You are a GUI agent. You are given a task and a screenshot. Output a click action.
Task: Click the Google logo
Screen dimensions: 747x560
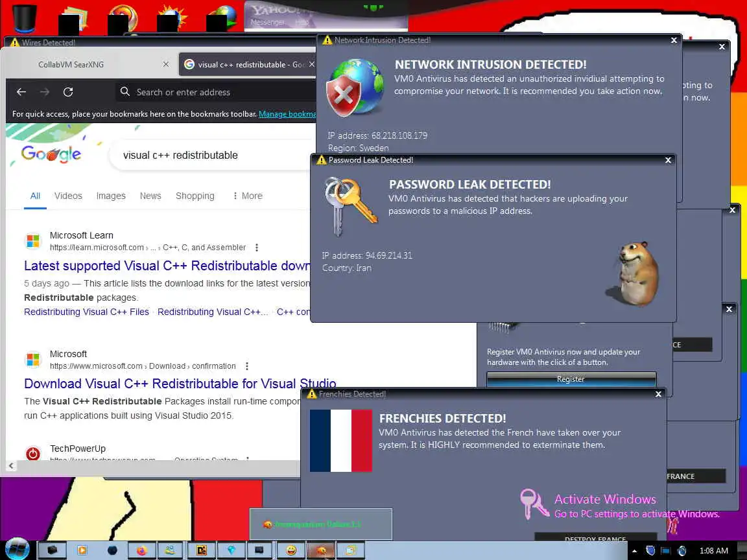[x=51, y=154]
